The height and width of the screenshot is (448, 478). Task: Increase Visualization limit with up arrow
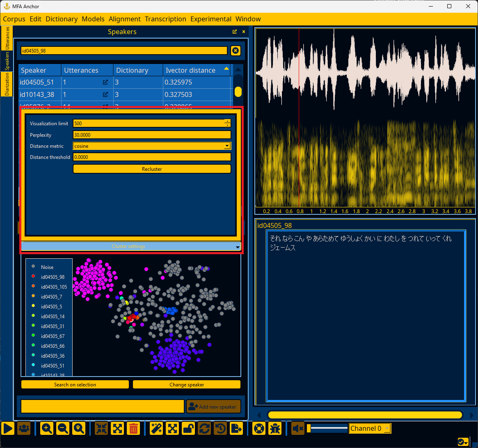coord(227,121)
